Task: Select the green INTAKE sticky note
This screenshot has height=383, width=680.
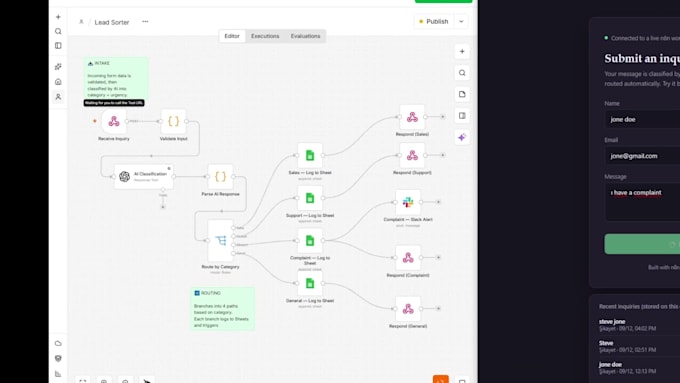Action: coord(116,78)
